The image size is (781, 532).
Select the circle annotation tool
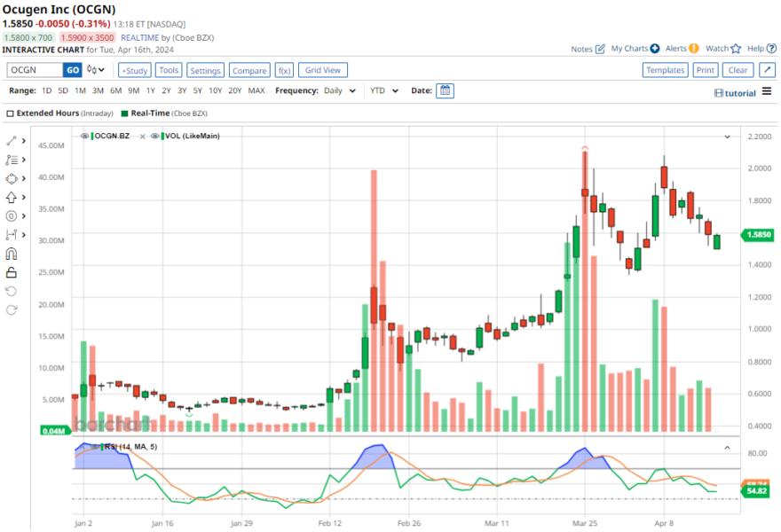pyautogui.click(x=11, y=216)
